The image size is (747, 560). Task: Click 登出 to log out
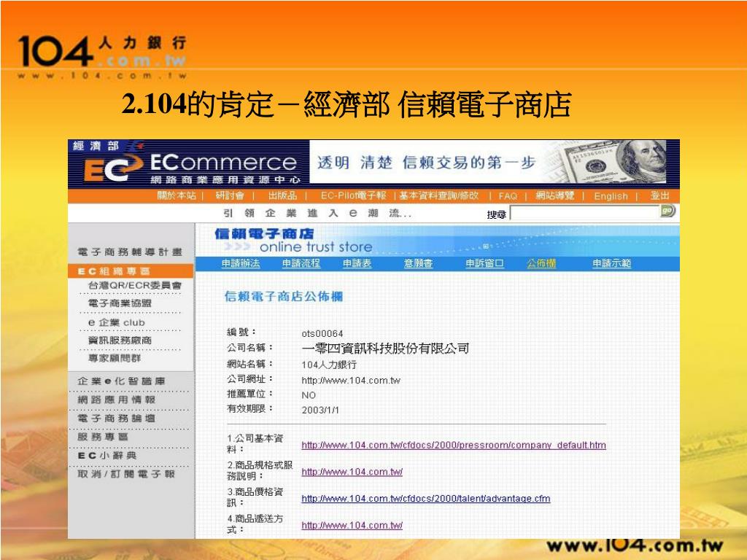coord(659,195)
